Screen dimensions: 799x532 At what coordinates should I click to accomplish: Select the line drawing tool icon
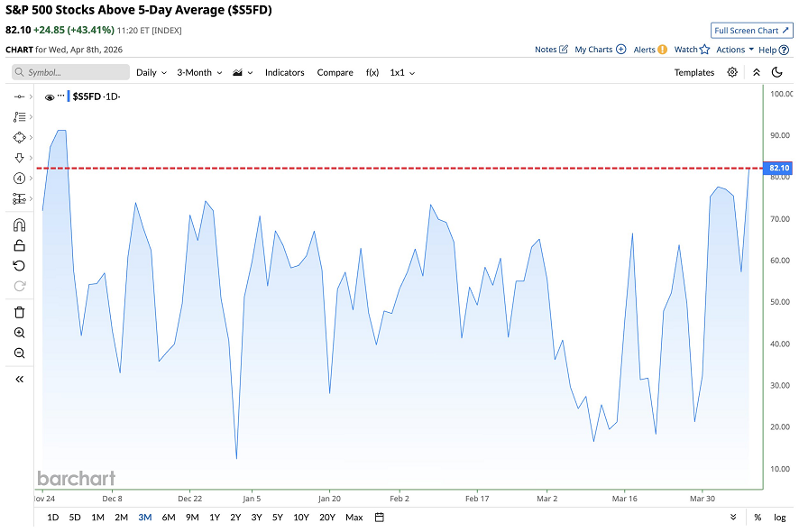coord(19,96)
